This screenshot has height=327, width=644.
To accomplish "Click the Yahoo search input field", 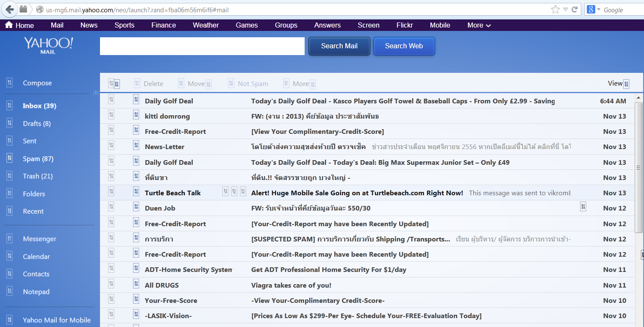I will point(202,46).
